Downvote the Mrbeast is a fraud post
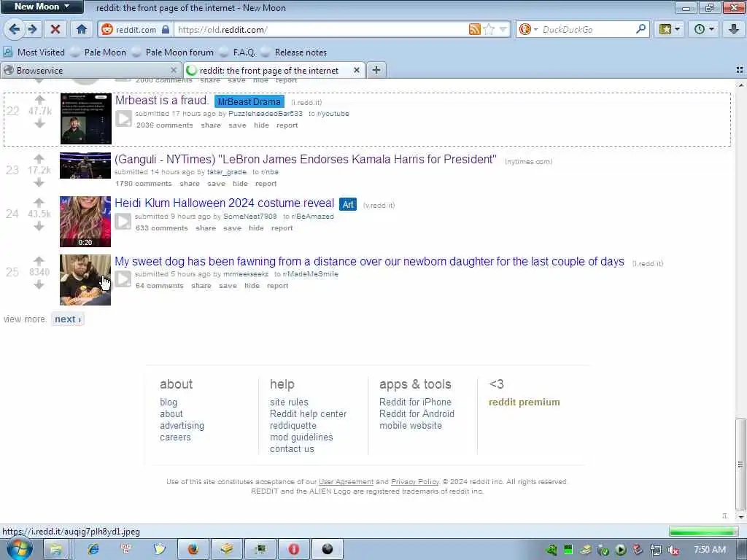The height and width of the screenshot is (560, 747). (x=39, y=123)
